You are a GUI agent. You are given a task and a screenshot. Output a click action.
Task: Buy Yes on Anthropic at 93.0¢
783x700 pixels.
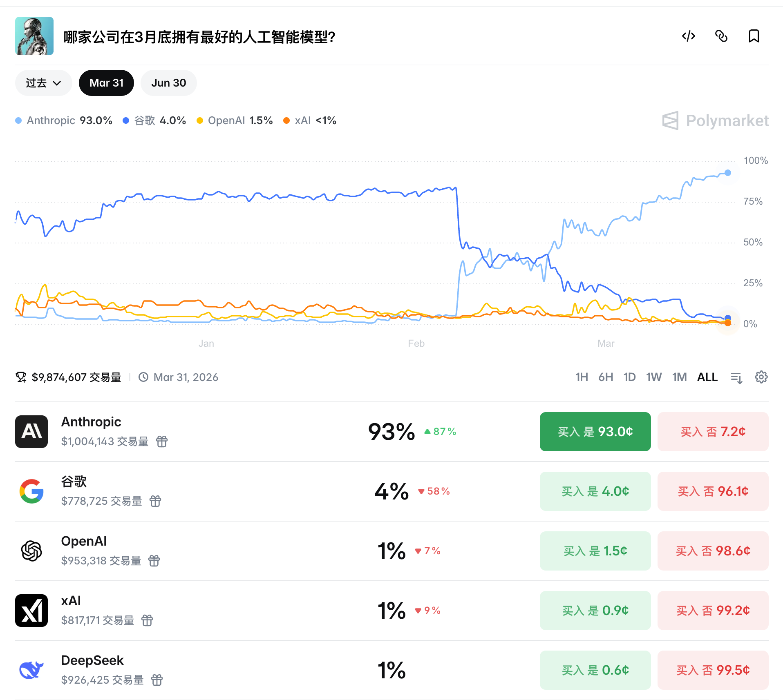pos(595,432)
